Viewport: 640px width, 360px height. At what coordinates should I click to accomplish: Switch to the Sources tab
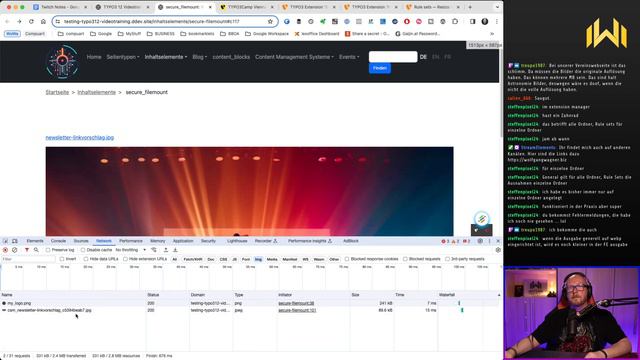coord(81,241)
